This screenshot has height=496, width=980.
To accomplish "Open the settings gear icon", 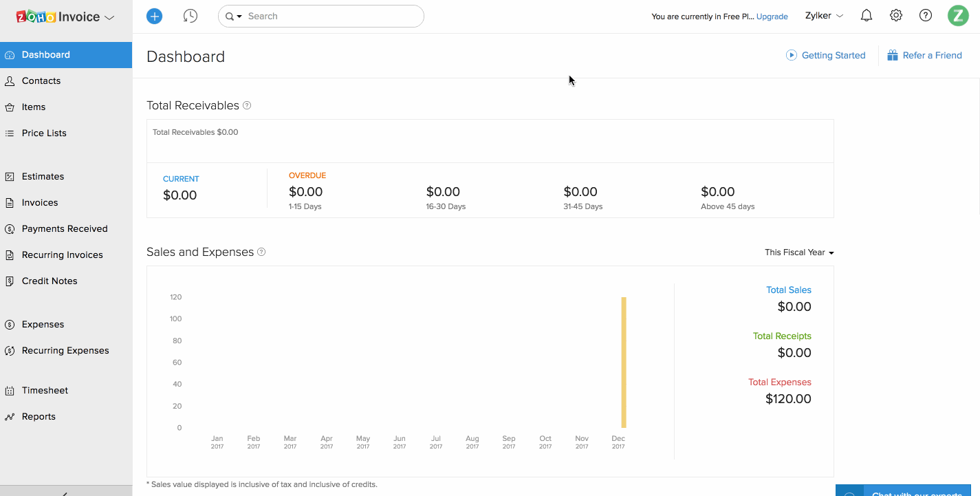I will click(896, 16).
